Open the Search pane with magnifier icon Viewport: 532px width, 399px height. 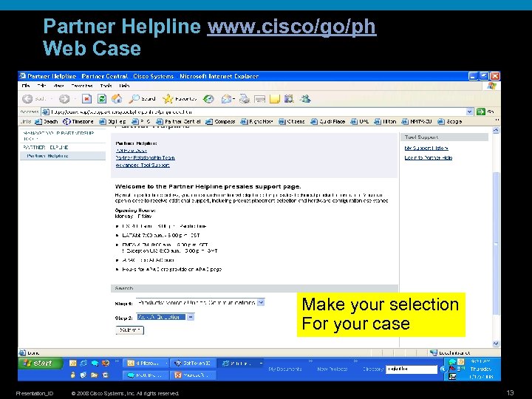coord(142,99)
